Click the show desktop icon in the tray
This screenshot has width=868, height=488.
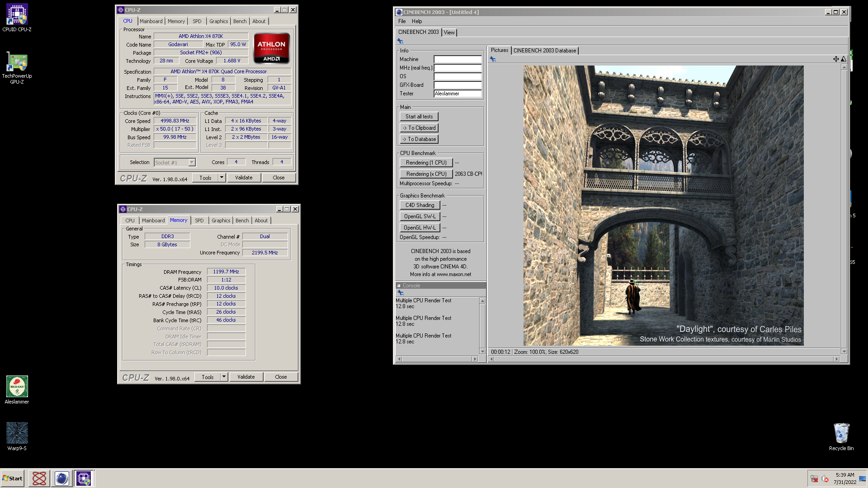click(863, 479)
